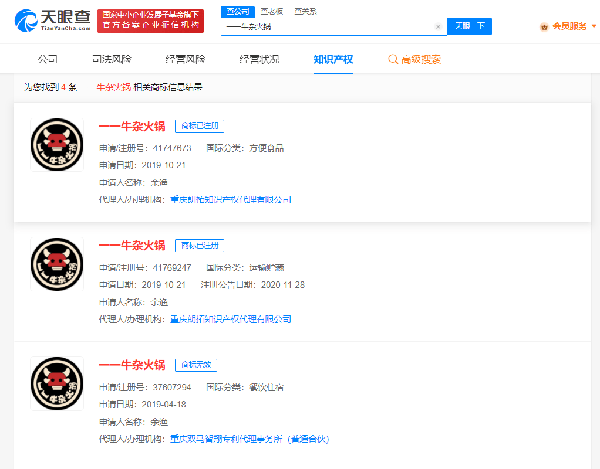600x469 pixels.
Task: Switch to the 公司 tab
Action: (47, 60)
